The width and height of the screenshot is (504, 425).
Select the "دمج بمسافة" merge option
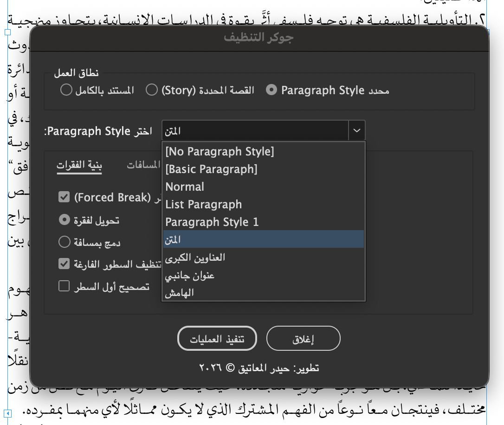click(x=65, y=242)
